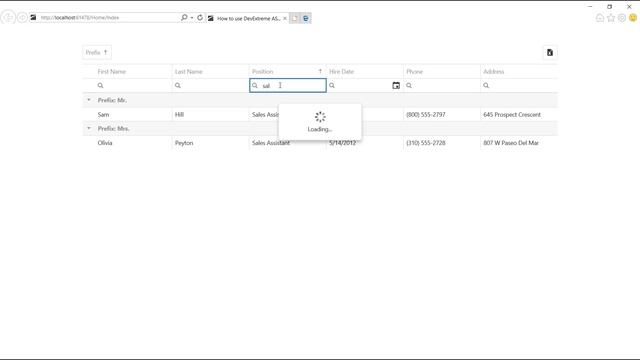
Task: Select the cell Sam
Action: pyautogui.click(x=103, y=115)
